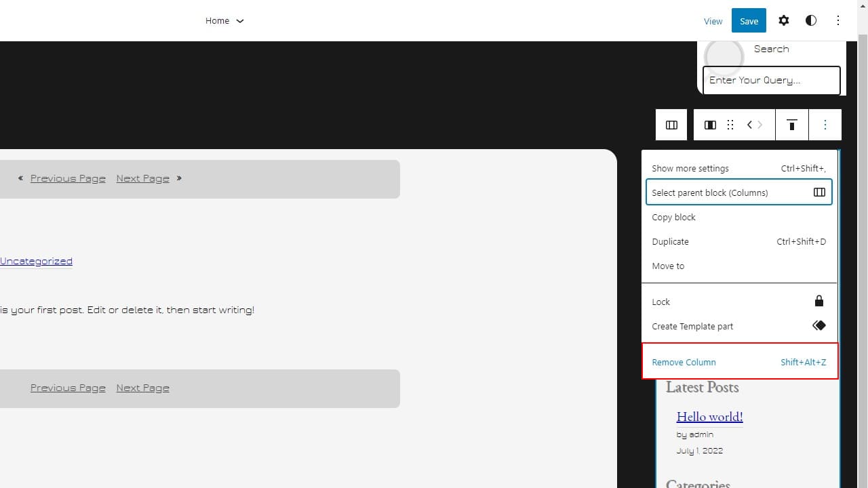The image size is (868, 488).
Task: Select Remove Column from the menu
Action: [684, 362]
